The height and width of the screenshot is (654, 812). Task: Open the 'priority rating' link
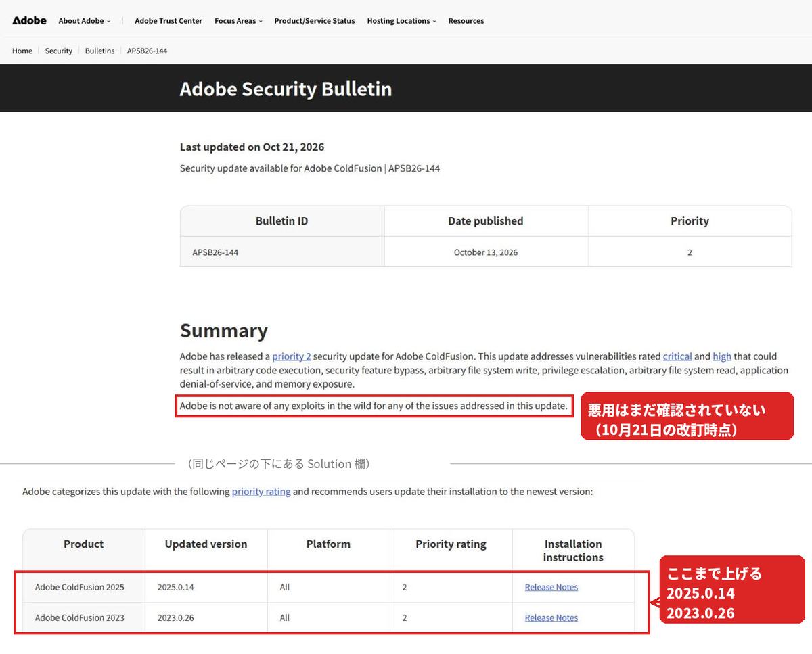261,492
